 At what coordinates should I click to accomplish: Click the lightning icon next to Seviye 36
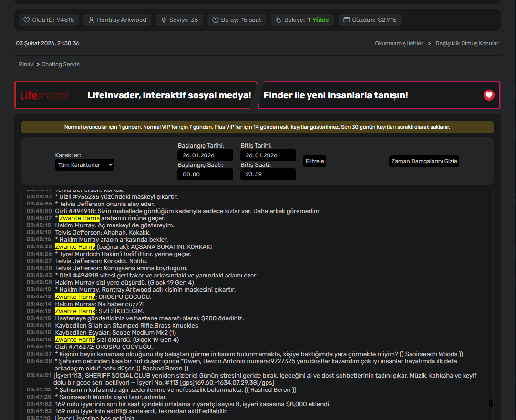pyautogui.click(x=164, y=20)
